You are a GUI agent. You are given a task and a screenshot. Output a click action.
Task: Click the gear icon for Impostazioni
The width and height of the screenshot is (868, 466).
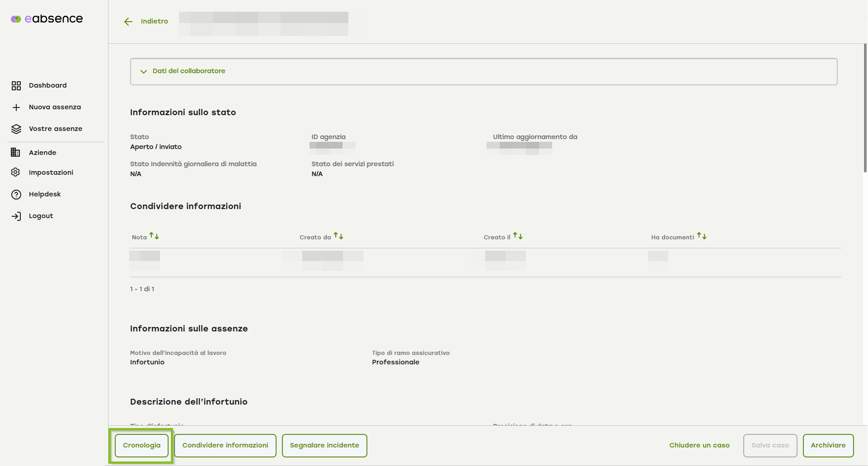click(16, 172)
